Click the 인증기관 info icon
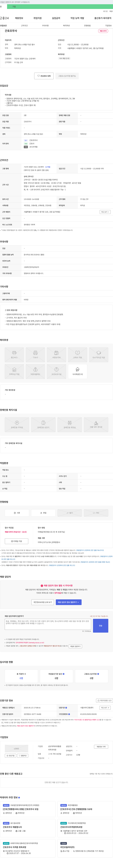Viewport: 113px width, 868px height. tap(66, 708)
